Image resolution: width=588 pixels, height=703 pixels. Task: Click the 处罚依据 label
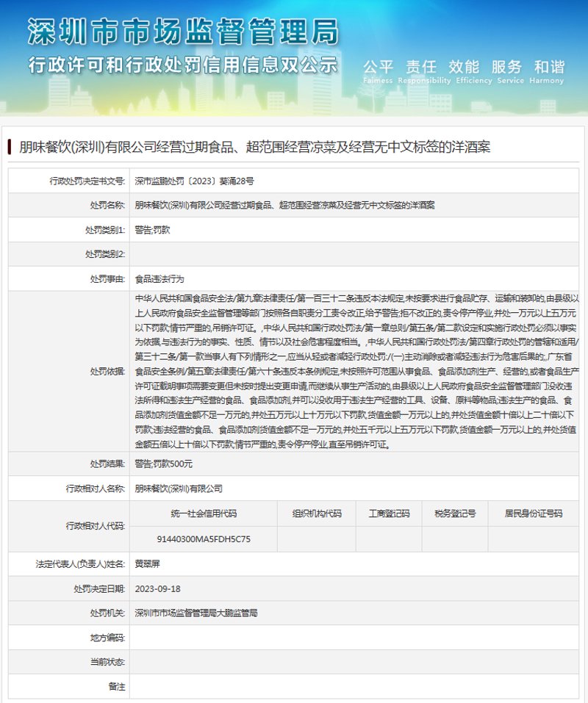[x=107, y=371]
